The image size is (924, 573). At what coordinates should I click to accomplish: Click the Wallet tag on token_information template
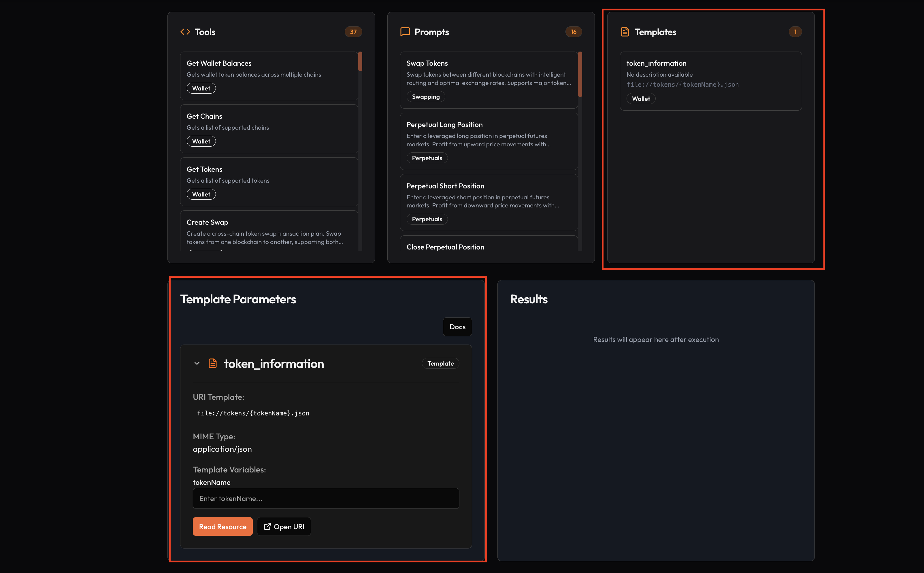[x=641, y=99]
